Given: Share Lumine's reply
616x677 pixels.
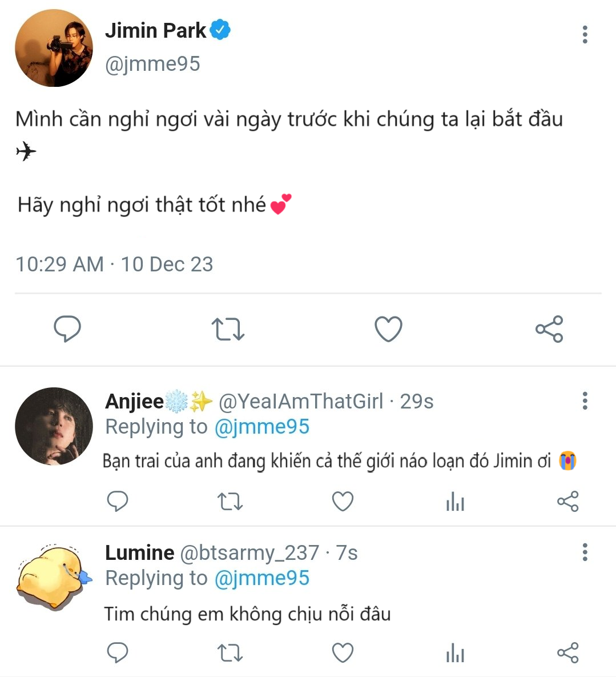Looking at the screenshot, I should click(x=567, y=653).
